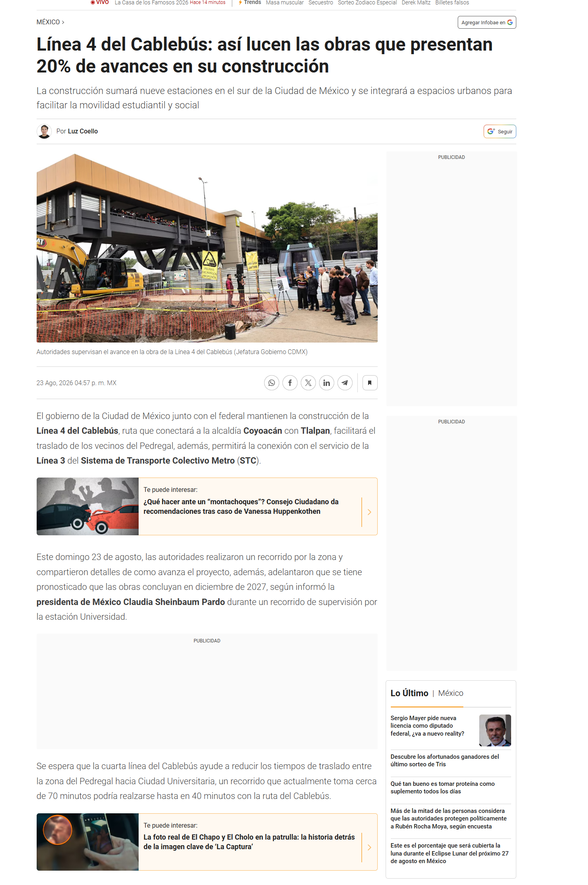
Task: Click the bold text Sistema de Transporte Colectivo Metro
Action: coord(158,460)
